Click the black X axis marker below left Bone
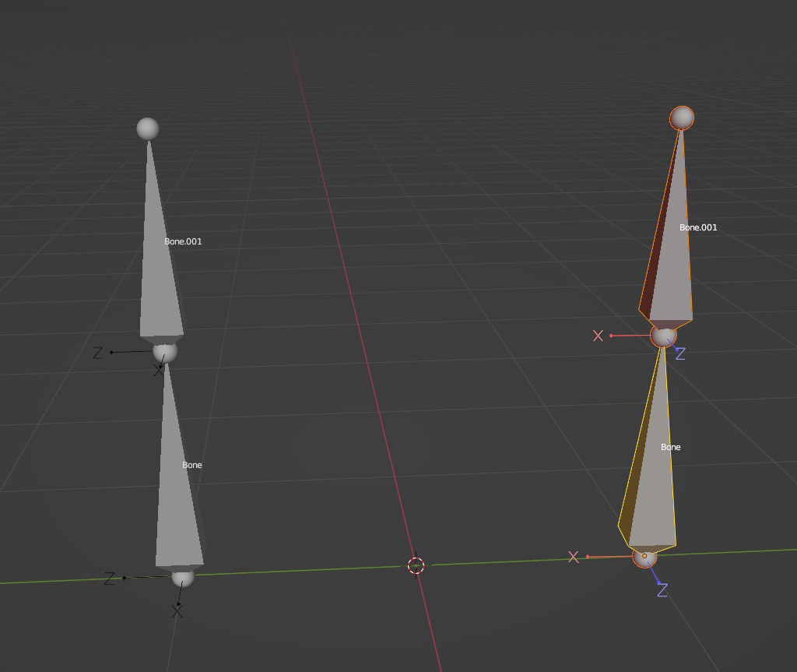This screenshot has height=672, width=797. click(175, 609)
